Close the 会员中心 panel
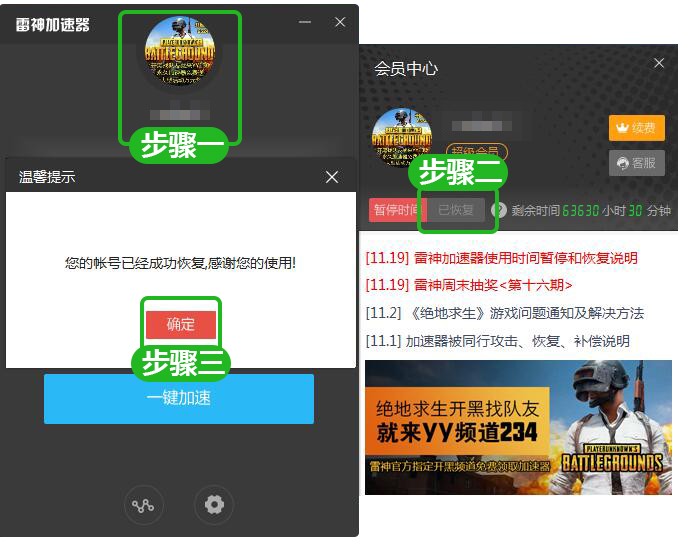This screenshot has width=678, height=537. click(659, 63)
